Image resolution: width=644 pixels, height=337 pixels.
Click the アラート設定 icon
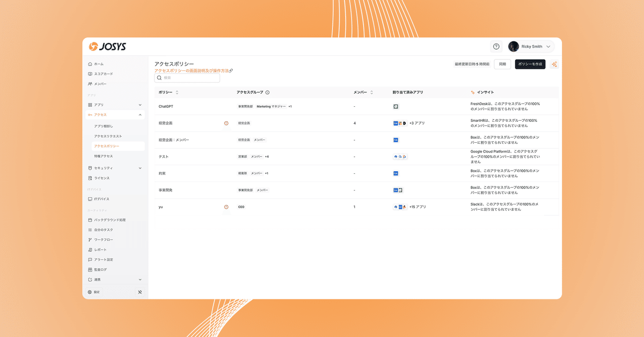(90, 260)
